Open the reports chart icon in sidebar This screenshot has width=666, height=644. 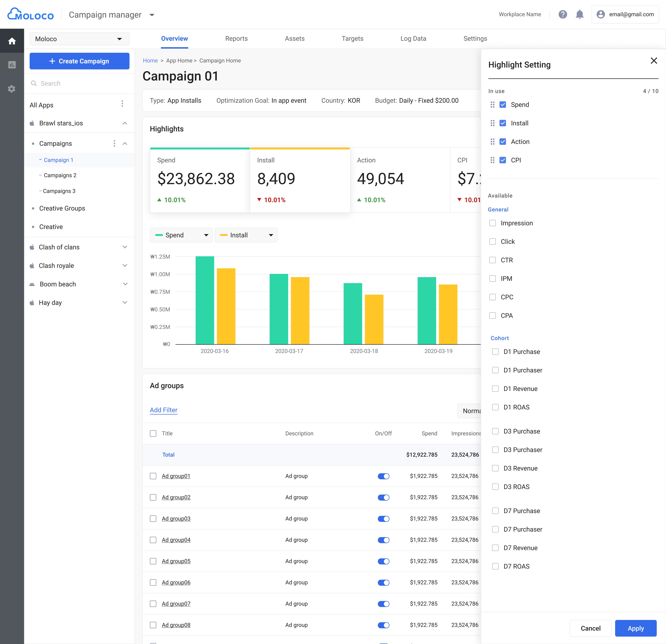[12, 65]
